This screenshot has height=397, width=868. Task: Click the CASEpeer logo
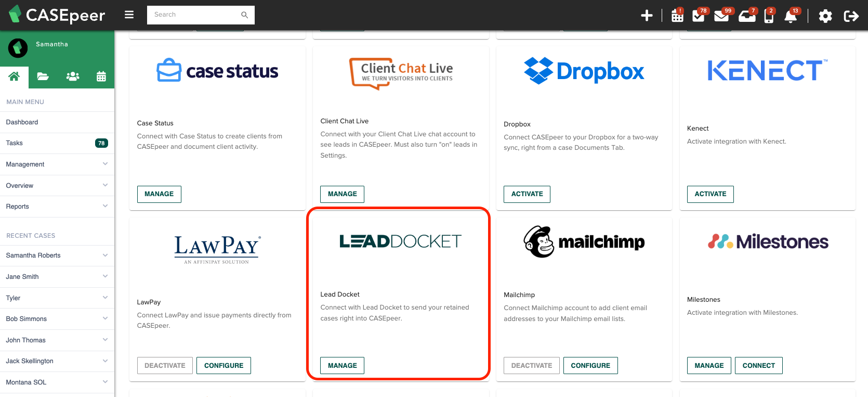pos(57,15)
